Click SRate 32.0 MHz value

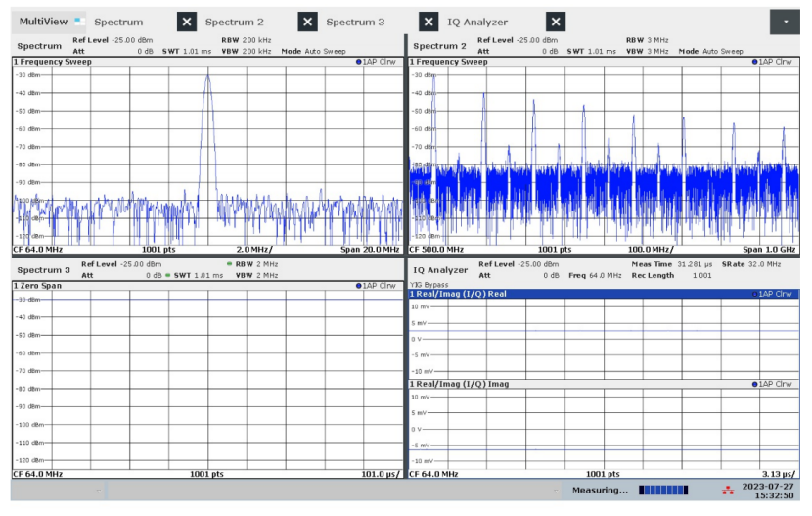point(751,264)
